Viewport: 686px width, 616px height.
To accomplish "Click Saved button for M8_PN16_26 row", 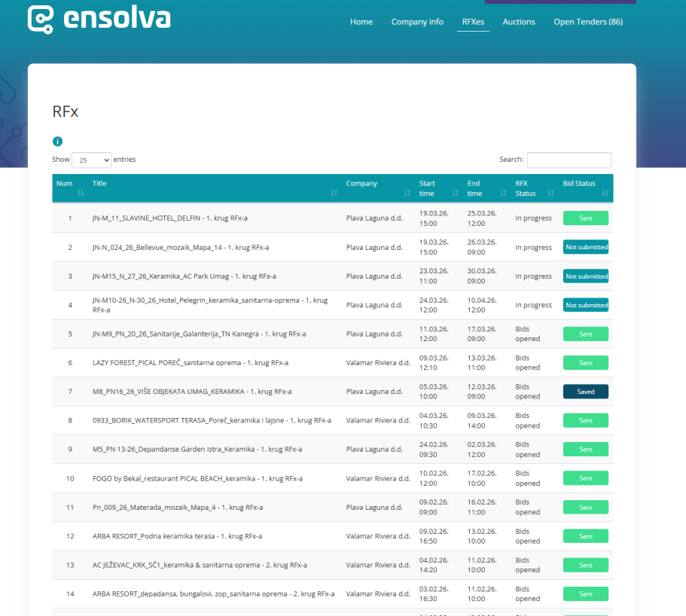I will (585, 392).
